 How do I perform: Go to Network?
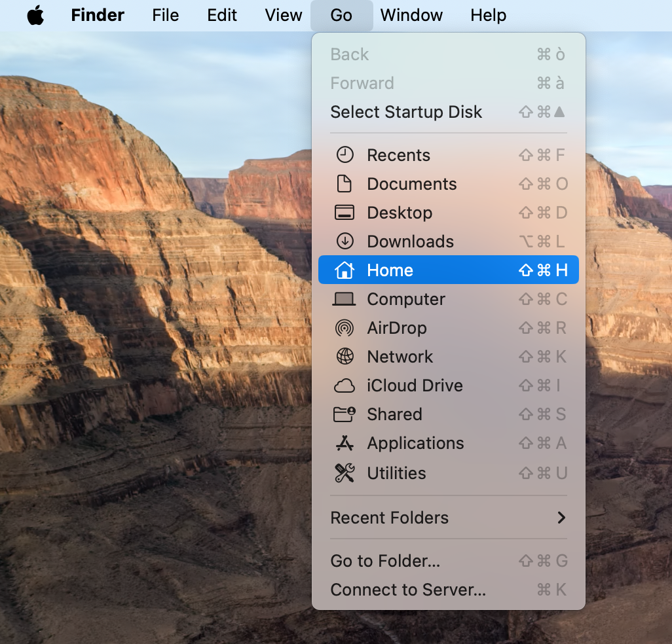(x=448, y=356)
